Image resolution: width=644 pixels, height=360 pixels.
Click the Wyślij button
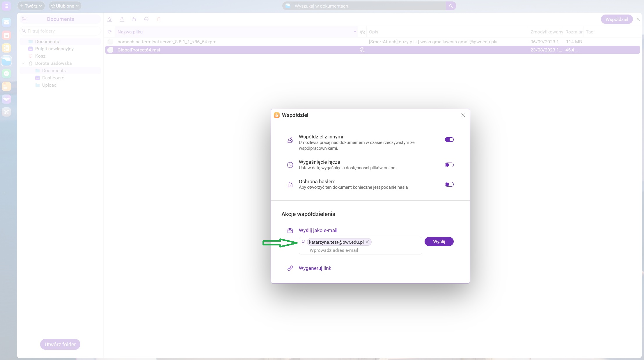[439, 242]
